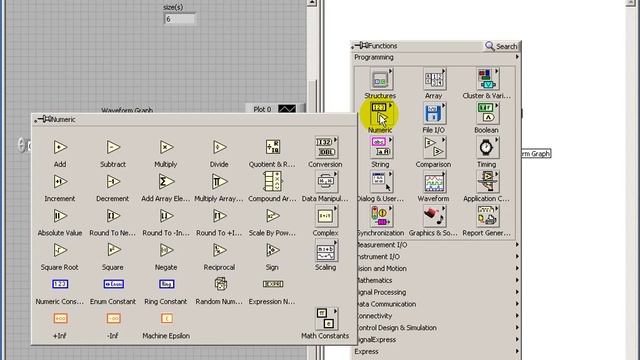Open Data Manipulation subpalette
Screen dimensions: 640x360
[x=325, y=182]
